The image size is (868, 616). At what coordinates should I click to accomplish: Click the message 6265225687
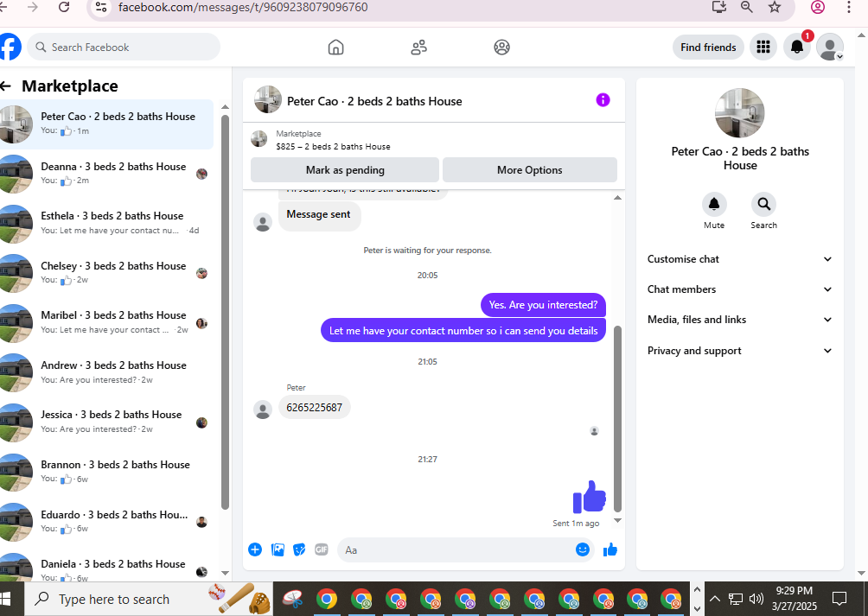point(314,408)
